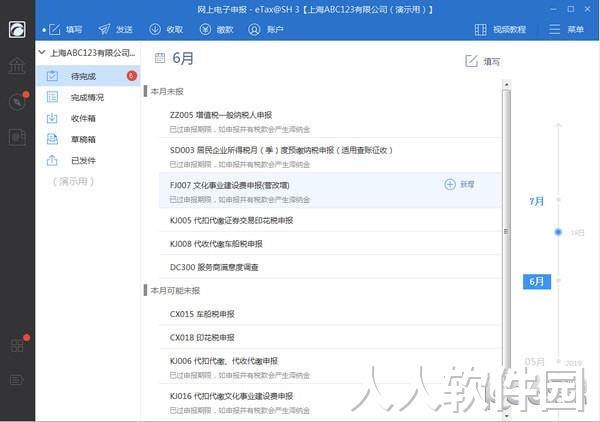The height and width of the screenshot is (422, 600).
Task: Select 待完成 in the left navigation
Action: 89,76
